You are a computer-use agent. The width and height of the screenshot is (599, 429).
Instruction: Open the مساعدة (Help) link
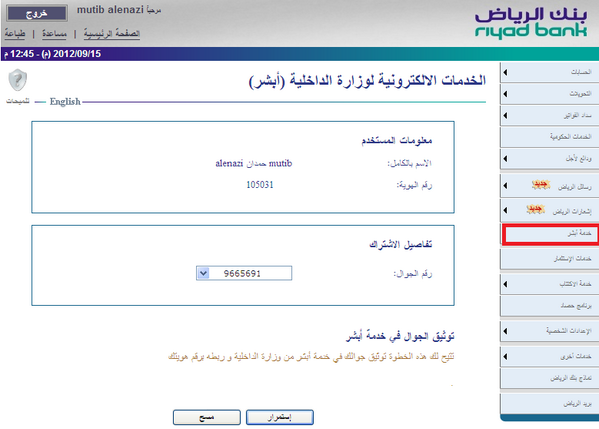point(54,34)
